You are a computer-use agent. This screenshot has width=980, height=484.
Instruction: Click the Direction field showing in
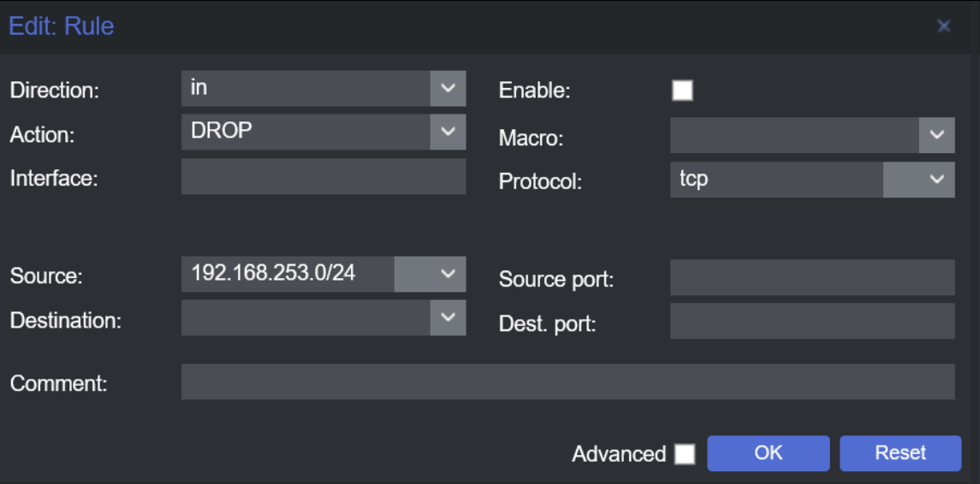point(305,88)
